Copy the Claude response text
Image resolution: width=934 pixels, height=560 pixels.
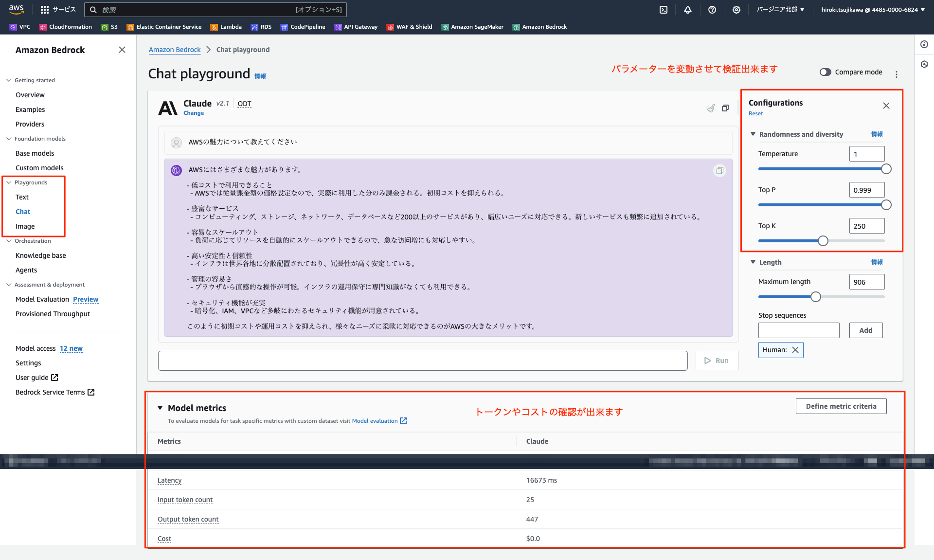coord(720,170)
